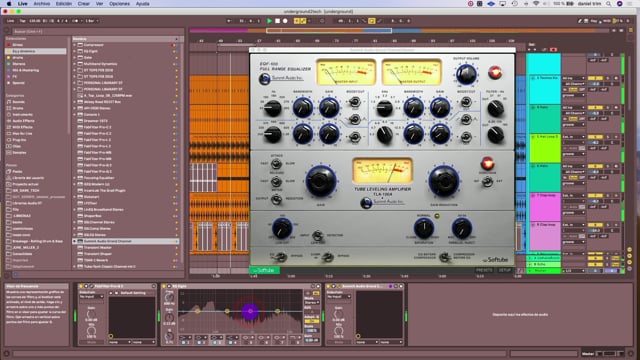Viewport: 640px width, 360px height.
Task: Expand the EQ Eight folder entry
Action: click(75, 51)
